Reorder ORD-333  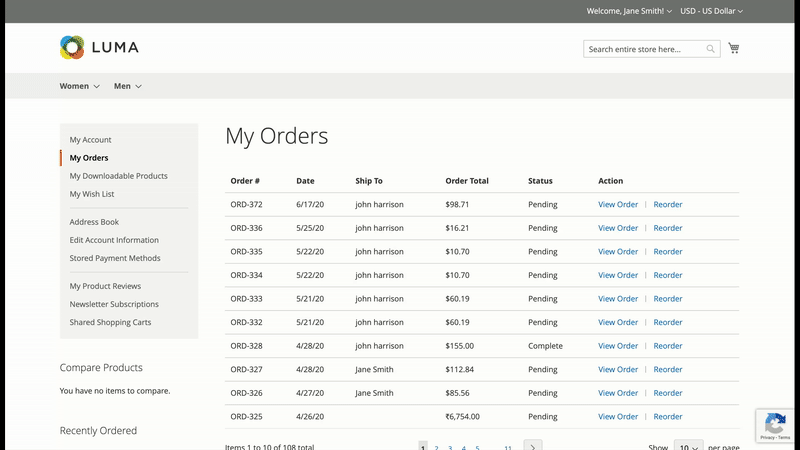pyautogui.click(x=667, y=298)
